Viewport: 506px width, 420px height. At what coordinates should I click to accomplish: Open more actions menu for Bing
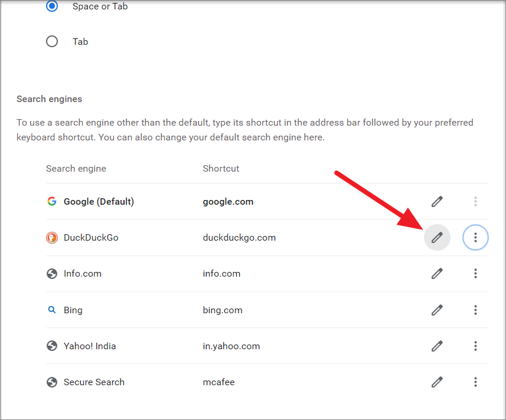pyautogui.click(x=475, y=310)
